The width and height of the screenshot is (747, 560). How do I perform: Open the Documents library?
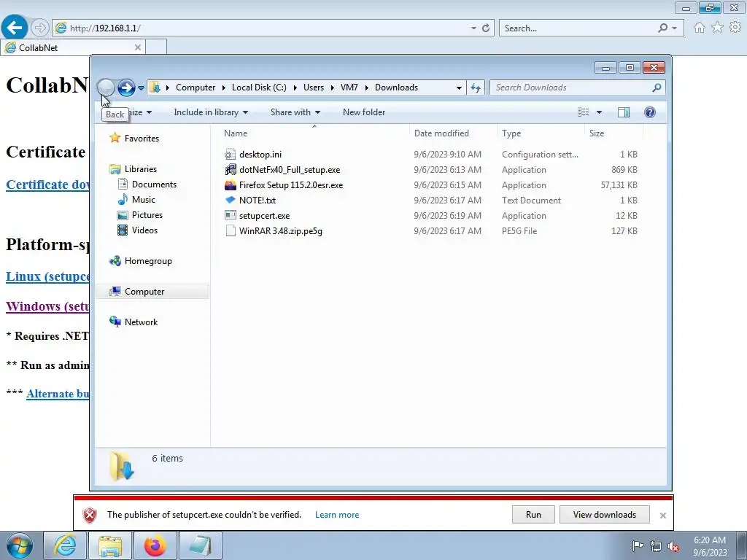pyautogui.click(x=154, y=184)
